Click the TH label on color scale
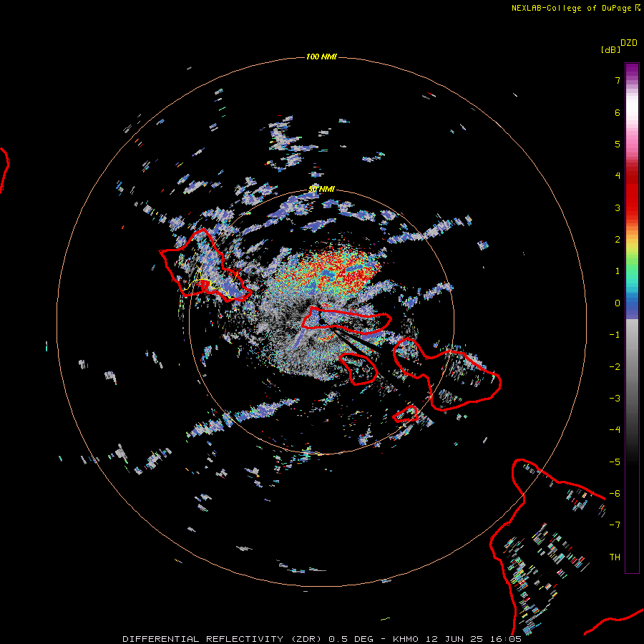This screenshot has height=644, width=644. point(615,557)
